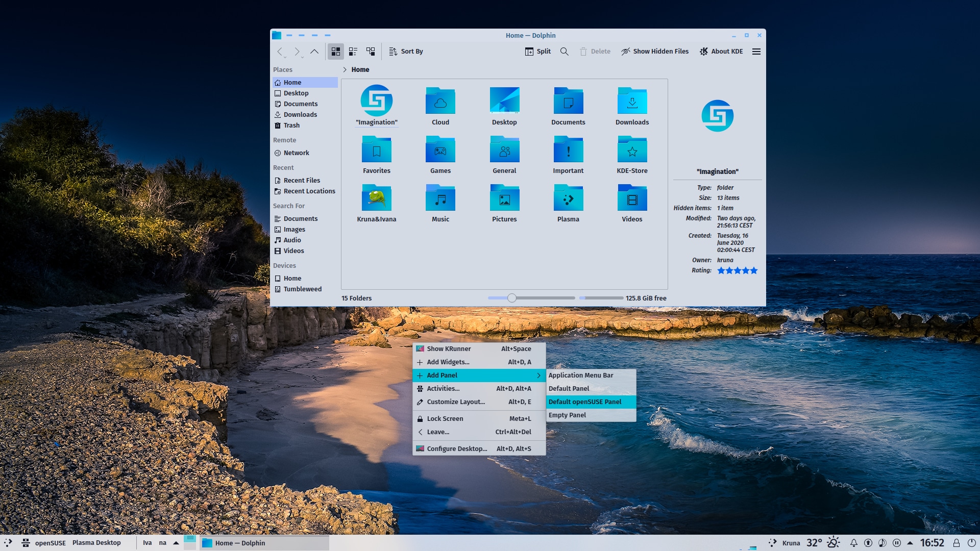This screenshot has height=551, width=980.
Task: Expand the Add Panel submenu
Action: [479, 375]
